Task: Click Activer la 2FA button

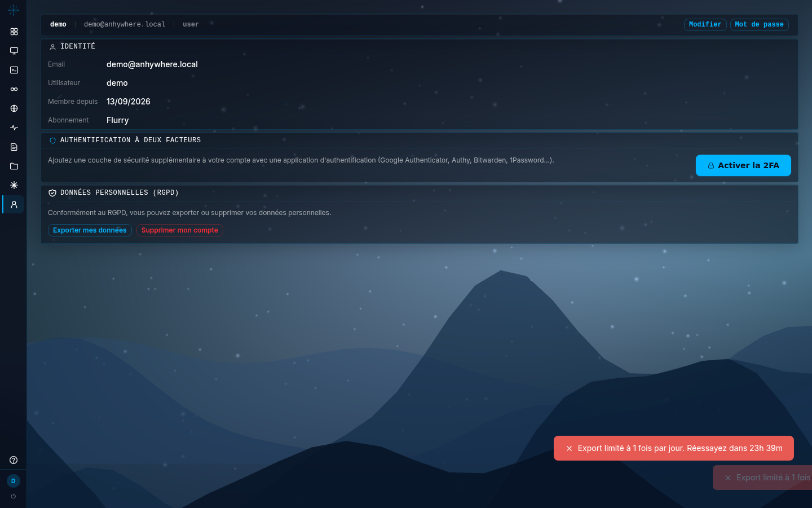Action: (x=743, y=165)
